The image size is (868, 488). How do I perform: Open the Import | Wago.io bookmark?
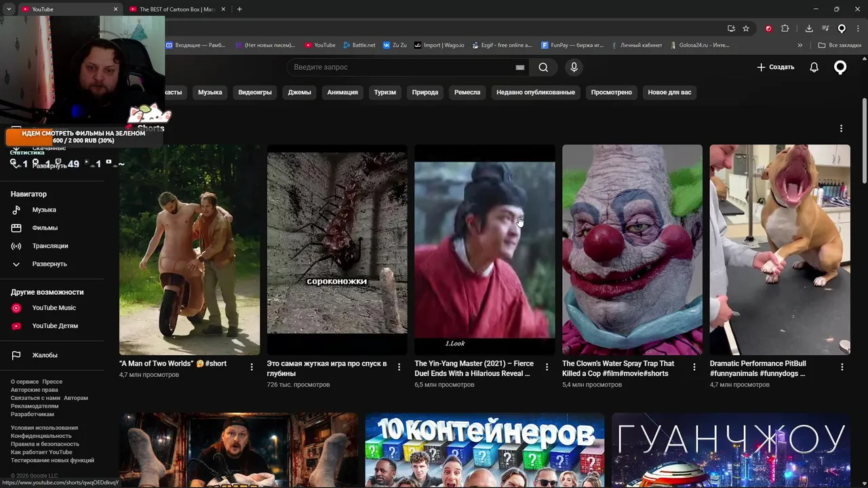coord(439,45)
